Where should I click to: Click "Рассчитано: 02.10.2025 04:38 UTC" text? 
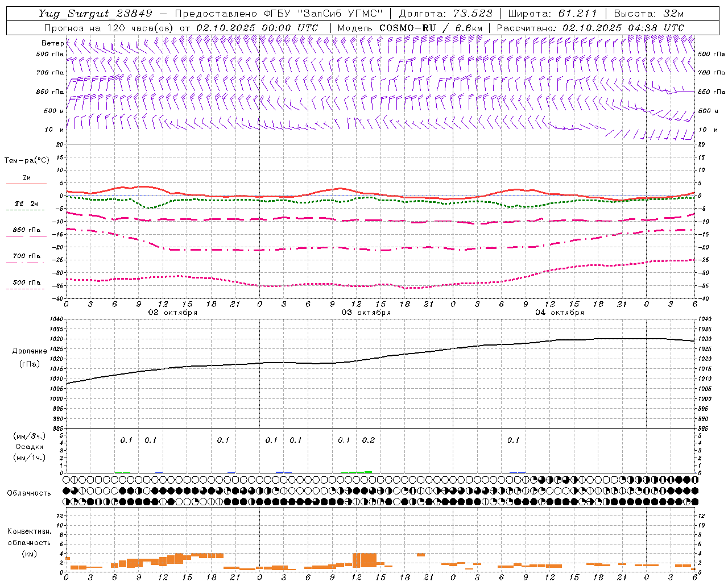coord(590,28)
